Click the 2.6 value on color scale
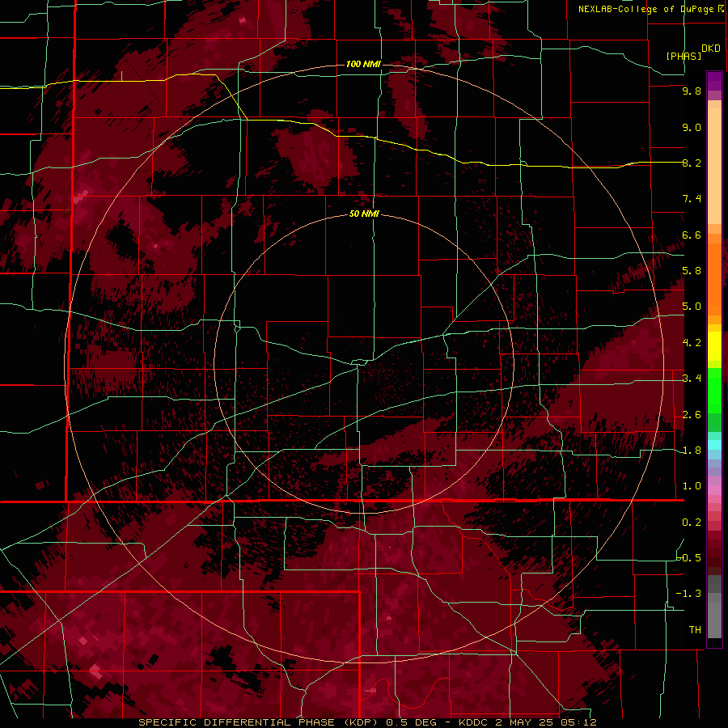The height and width of the screenshot is (728, 728). [x=692, y=415]
